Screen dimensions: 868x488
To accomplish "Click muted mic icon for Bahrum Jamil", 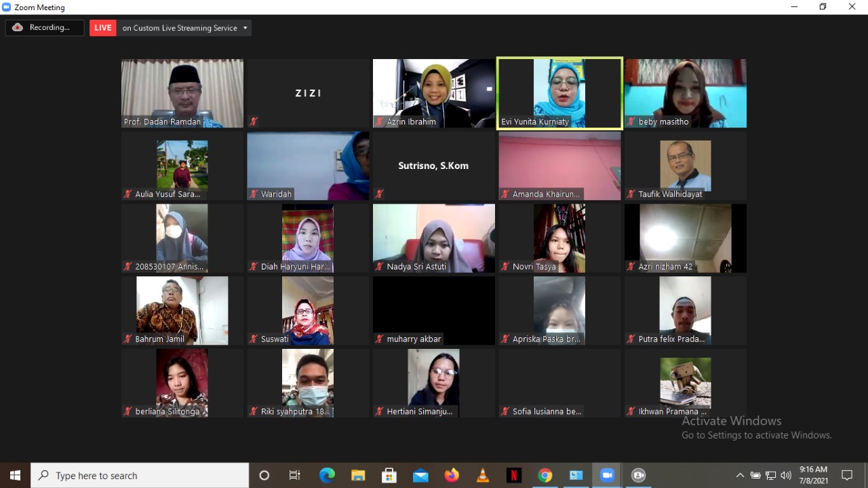I will click(x=127, y=339).
